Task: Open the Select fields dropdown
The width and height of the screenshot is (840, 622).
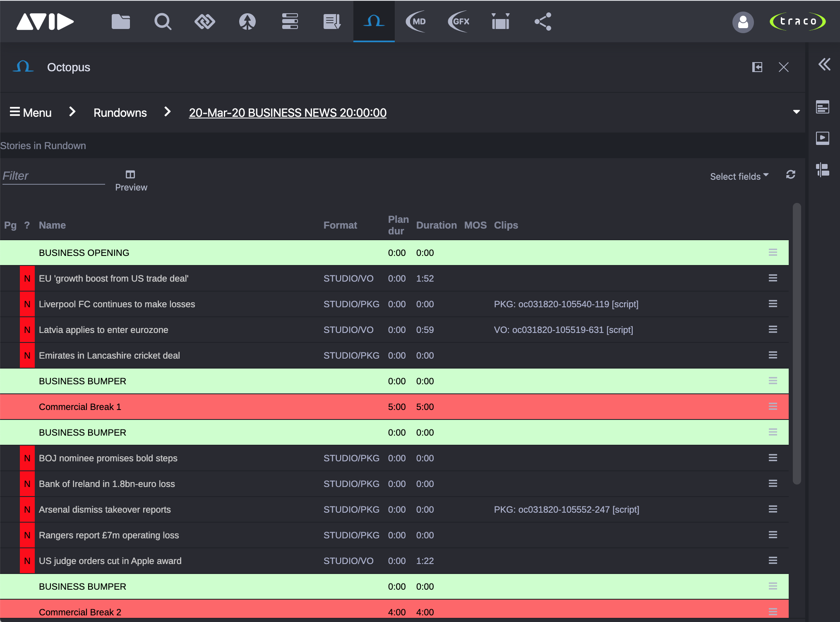Action: (x=739, y=176)
